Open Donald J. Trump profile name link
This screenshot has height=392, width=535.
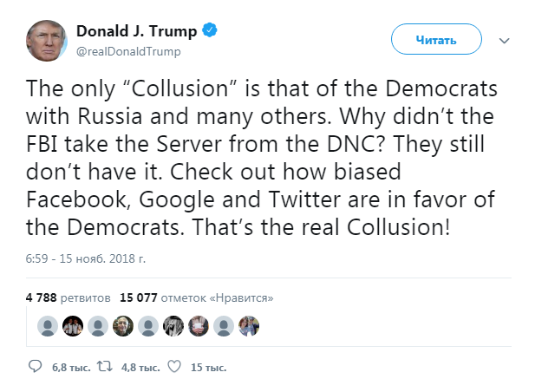click(x=137, y=32)
